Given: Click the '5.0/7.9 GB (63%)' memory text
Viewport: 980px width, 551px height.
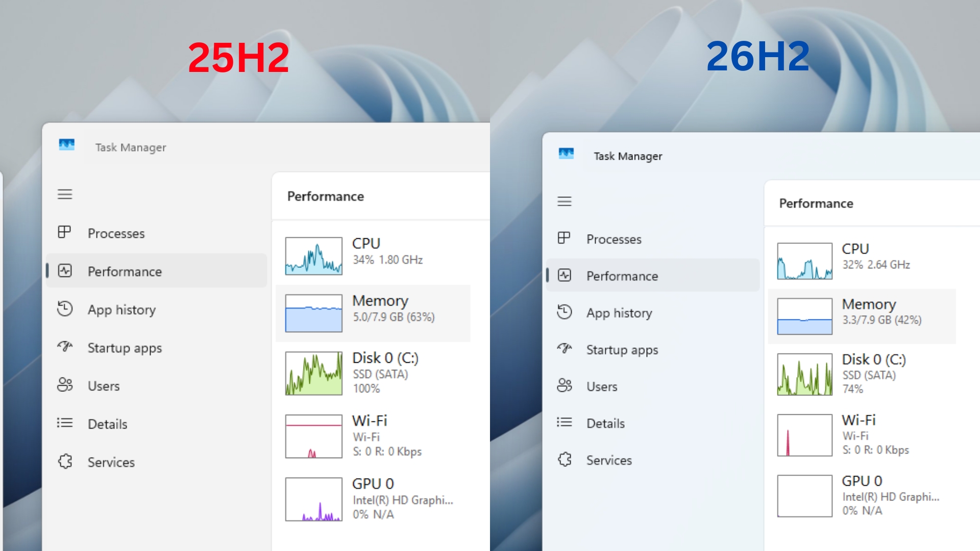Looking at the screenshot, I should tap(394, 317).
